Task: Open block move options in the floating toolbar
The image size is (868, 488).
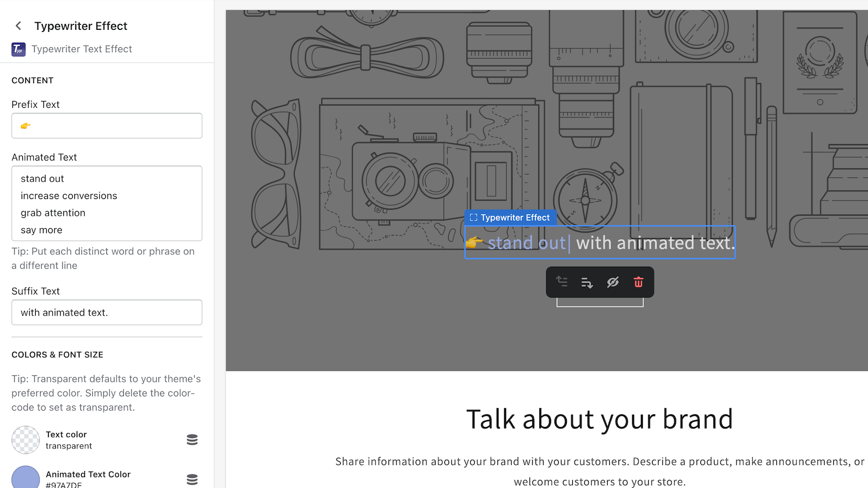Action: click(587, 282)
